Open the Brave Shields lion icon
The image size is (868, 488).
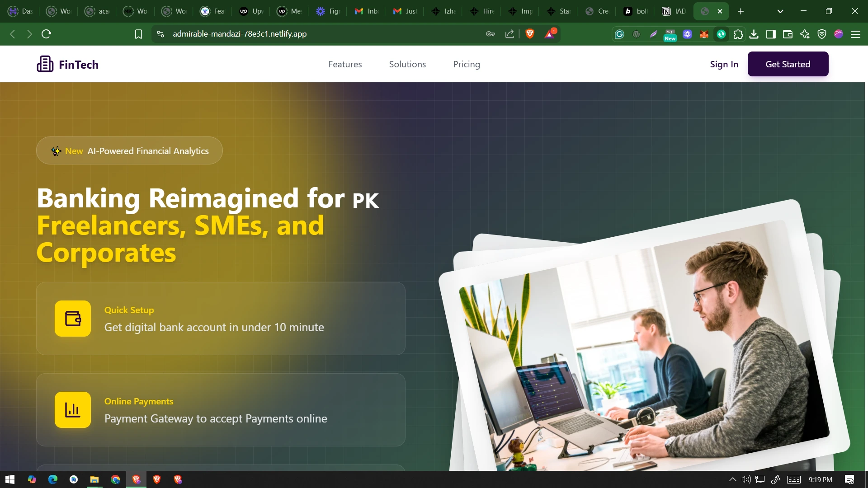tap(530, 34)
